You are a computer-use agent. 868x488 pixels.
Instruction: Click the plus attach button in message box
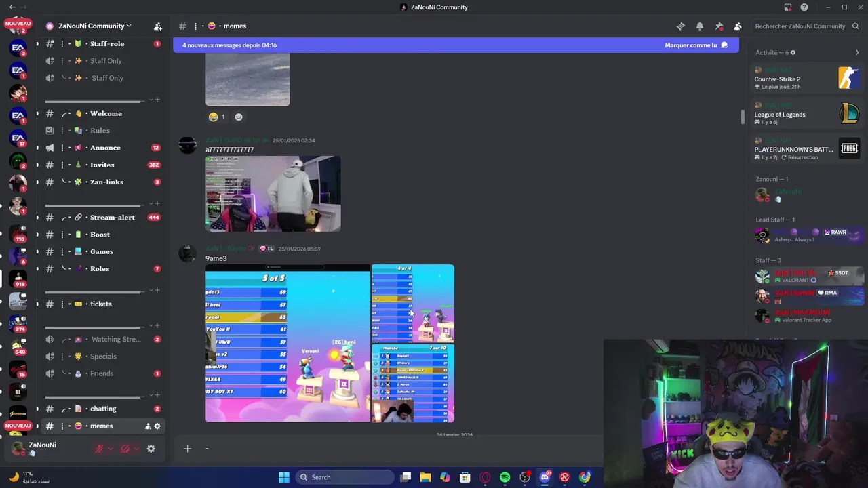pos(188,449)
